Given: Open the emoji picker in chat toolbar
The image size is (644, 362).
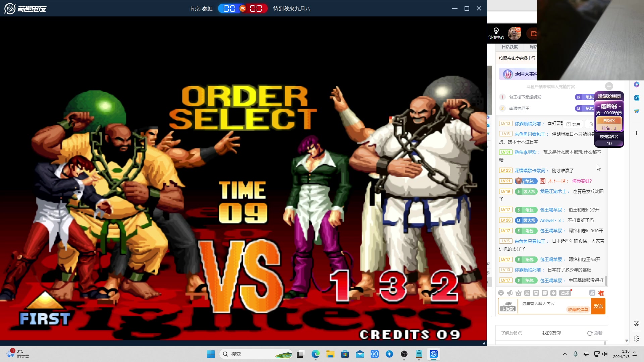Looking at the screenshot, I should (x=501, y=293).
